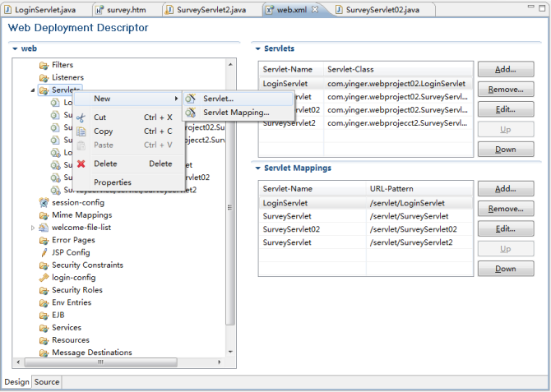This screenshot has width=551, height=392.
Task: Click the red Delete X icon
Action: click(81, 164)
